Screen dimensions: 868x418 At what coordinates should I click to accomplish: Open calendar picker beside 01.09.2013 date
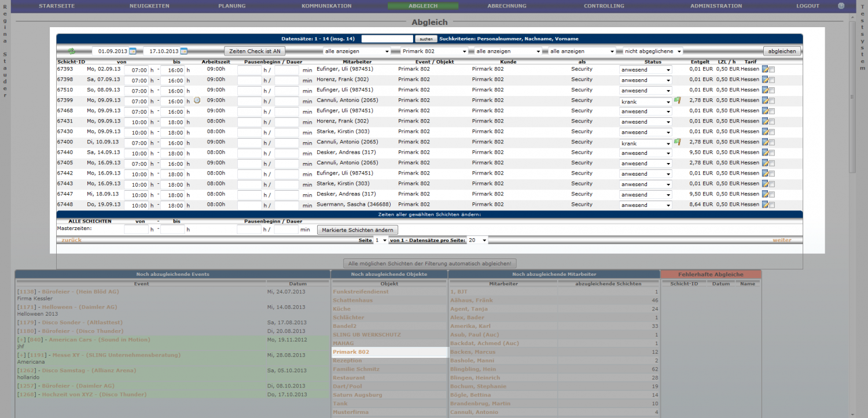point(133,51)
